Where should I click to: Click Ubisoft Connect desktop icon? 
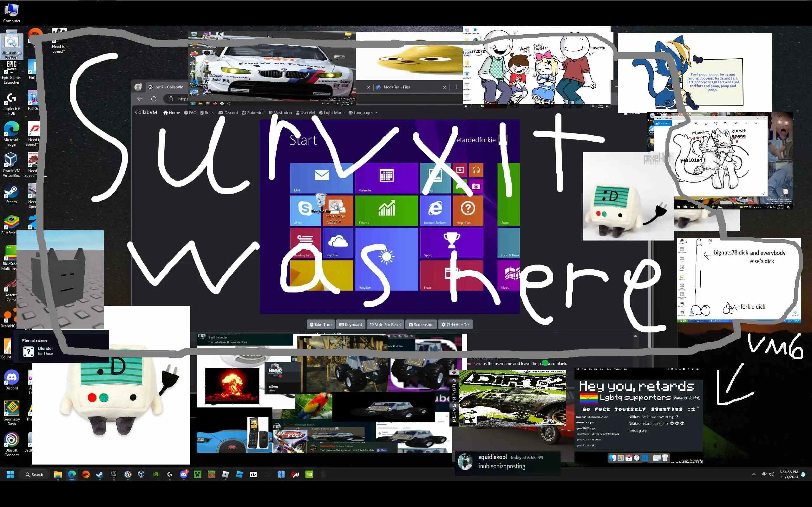pyautogui.click(x=11, y=440)
